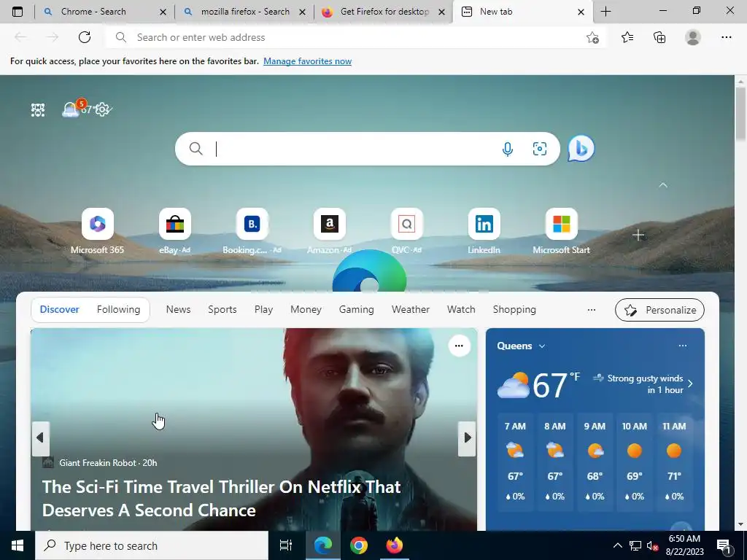Show more feed categories ellipsis
Viewport: 747px width, 560px height.
pyautogui.click(x=591, y=309)
